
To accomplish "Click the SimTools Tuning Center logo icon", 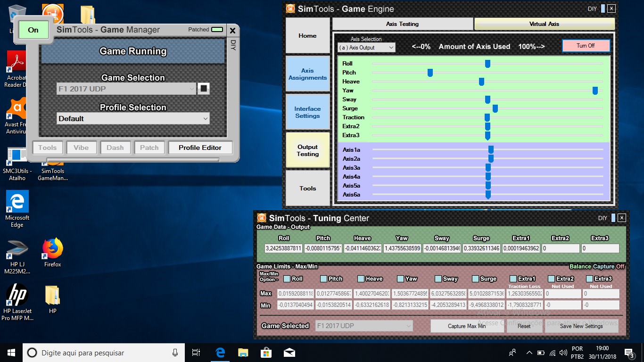I will click(262, 218).
